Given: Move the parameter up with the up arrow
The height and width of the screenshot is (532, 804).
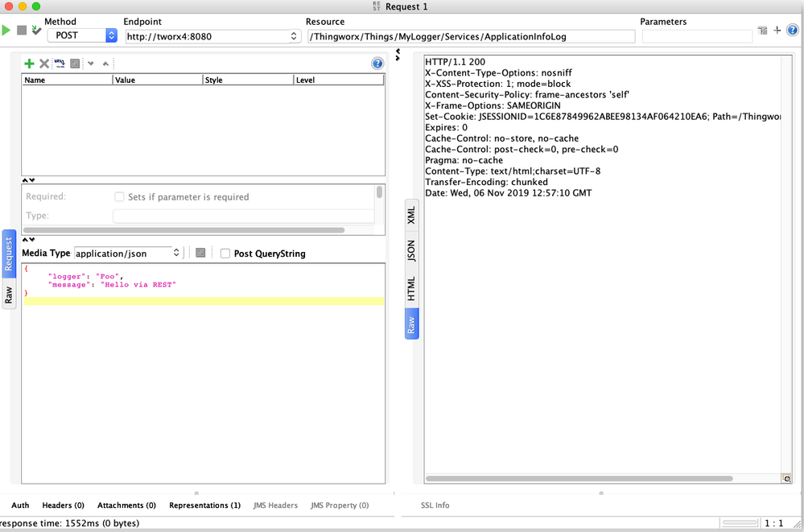Looking at the screenshot, I should tap(105, 64).
